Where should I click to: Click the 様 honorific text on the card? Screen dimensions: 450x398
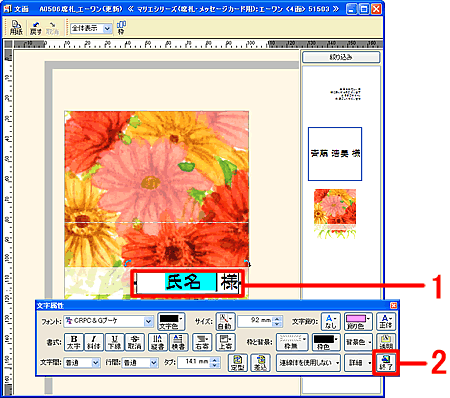229,283
